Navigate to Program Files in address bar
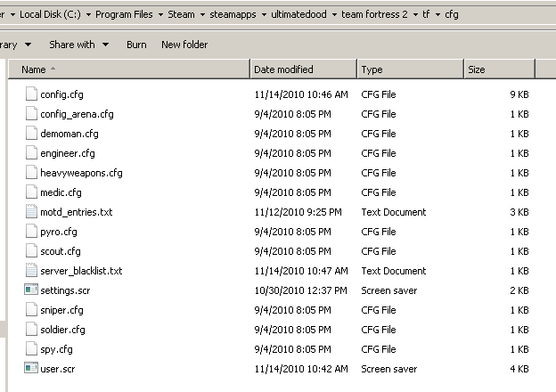The width and height of the screenshot is (556, 392). (124, 14)
